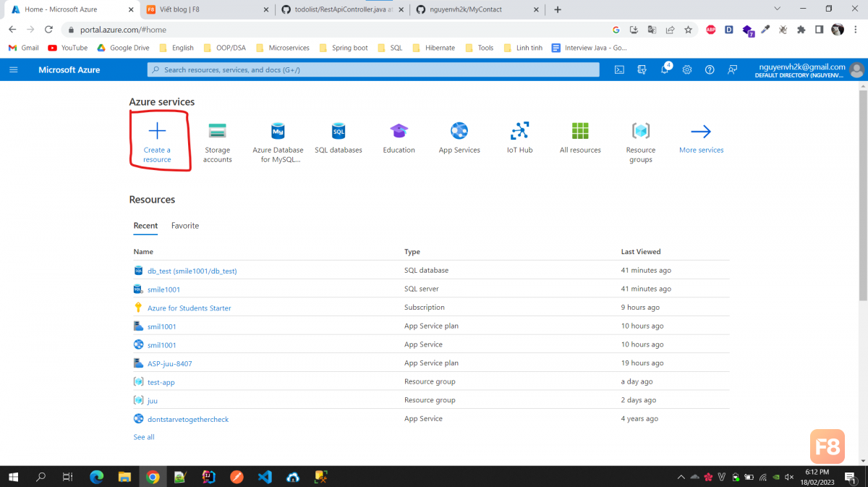
Task: Open Microsoft Edge from the taskbar
Action: 96,477
